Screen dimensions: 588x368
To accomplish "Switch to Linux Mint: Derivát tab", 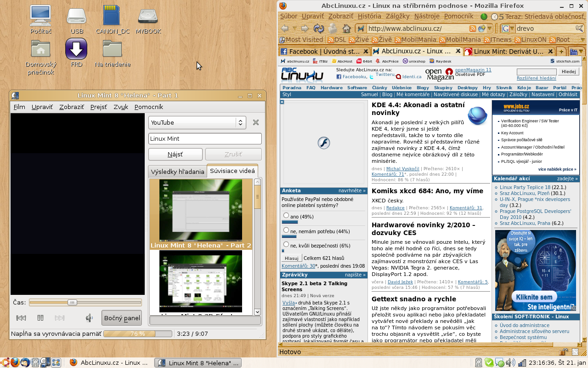I will (509, 52).
